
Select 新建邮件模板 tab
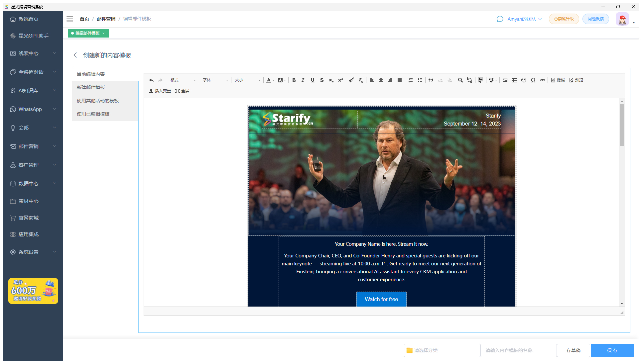[91, 87]
